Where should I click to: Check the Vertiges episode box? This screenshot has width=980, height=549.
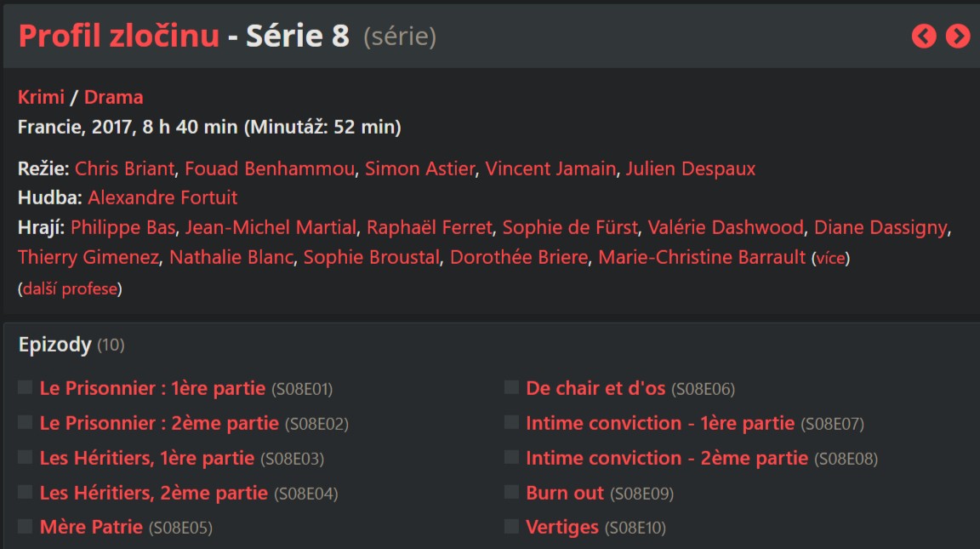[x=511, y=526]
